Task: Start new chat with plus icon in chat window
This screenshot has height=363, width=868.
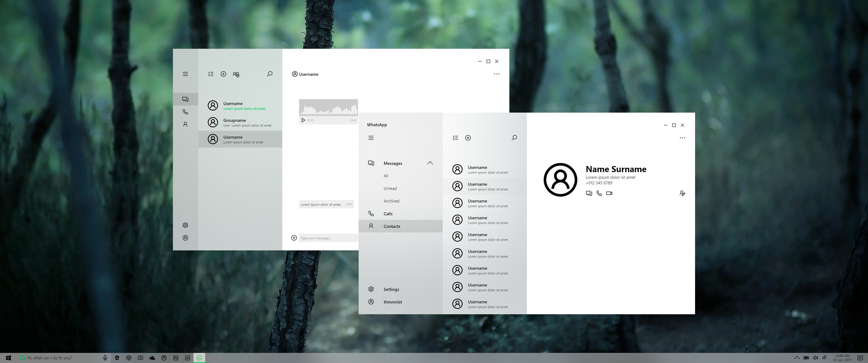Action: (x=223, y=74)
